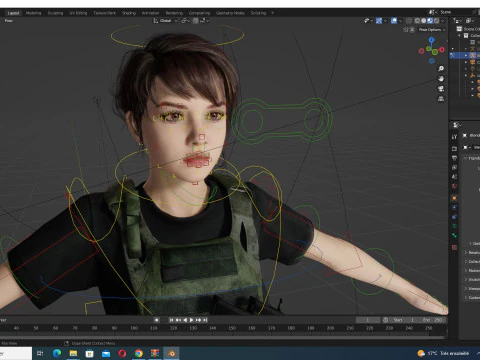Image resolution: width=480 pixels, height=360 pixels.
Task: Select solid viewport shading
Action: (424, 21)
